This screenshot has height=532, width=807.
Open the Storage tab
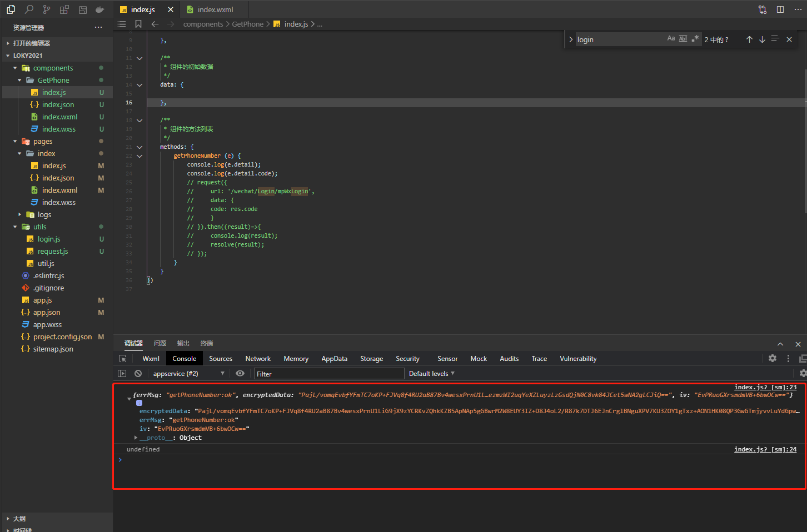[371, 359]
